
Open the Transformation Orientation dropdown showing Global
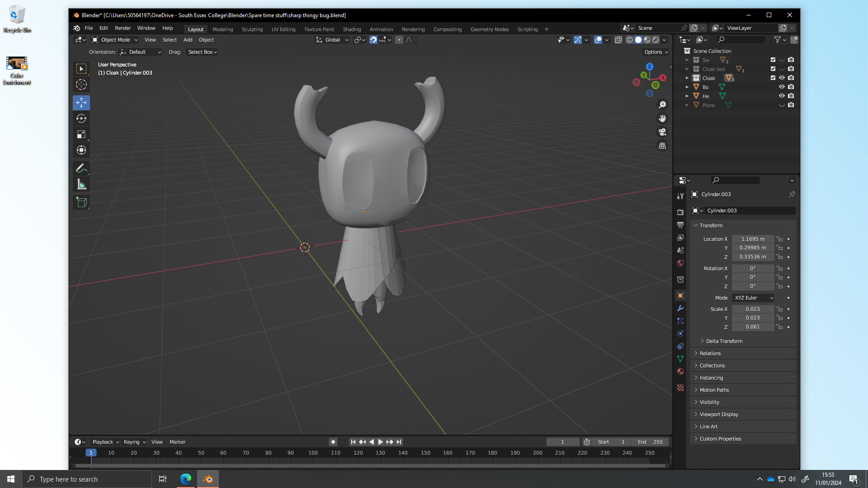tap(332, 40)
